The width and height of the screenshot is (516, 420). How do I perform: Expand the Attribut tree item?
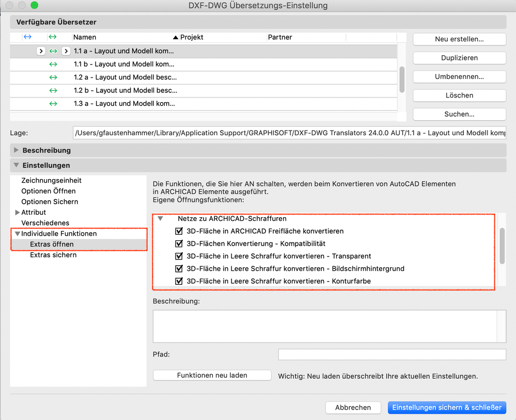pyautogui.click(x=18, y=212)
